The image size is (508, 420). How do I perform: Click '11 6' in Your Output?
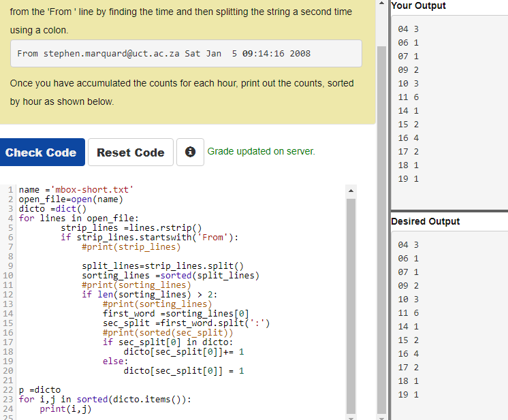click(x=408, y=97)
